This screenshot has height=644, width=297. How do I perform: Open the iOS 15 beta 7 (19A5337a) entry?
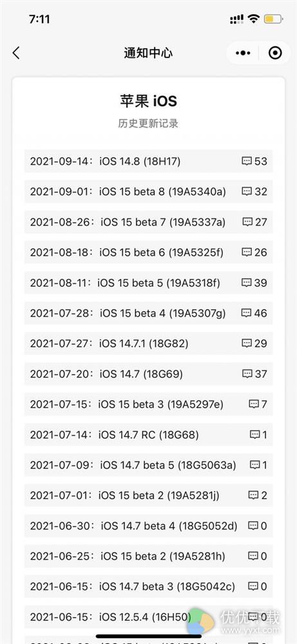coord(148,222)
